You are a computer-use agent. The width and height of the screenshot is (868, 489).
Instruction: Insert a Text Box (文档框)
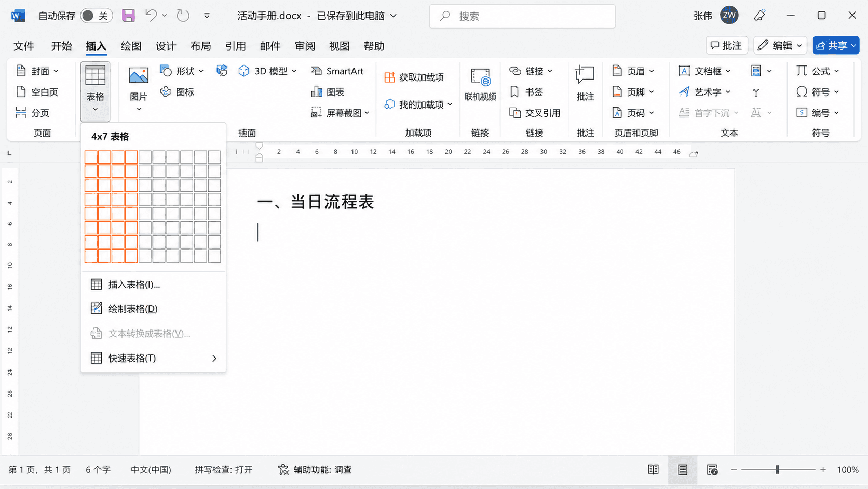(705, 71)
